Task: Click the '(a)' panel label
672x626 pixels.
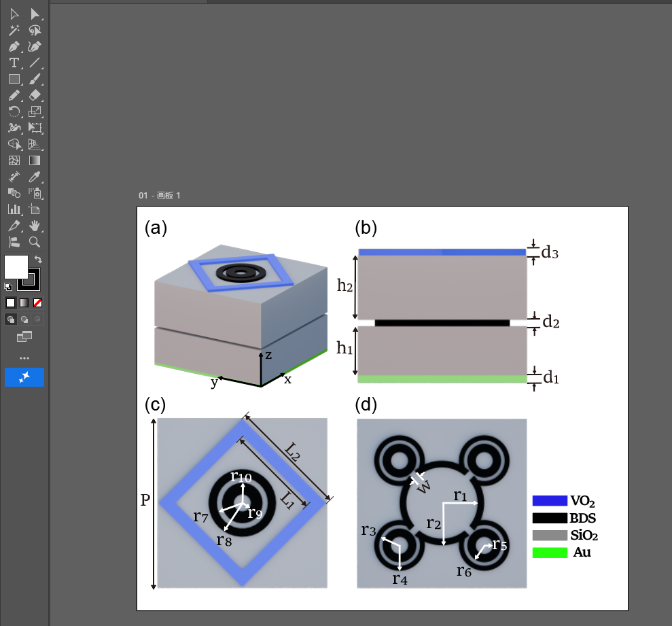Action: point(156,228)
